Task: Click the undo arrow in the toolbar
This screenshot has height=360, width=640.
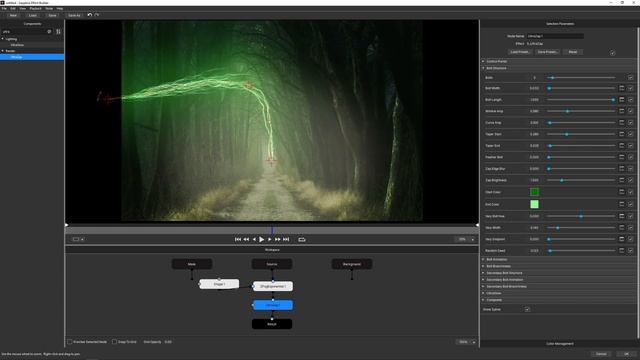Action: 90,15
